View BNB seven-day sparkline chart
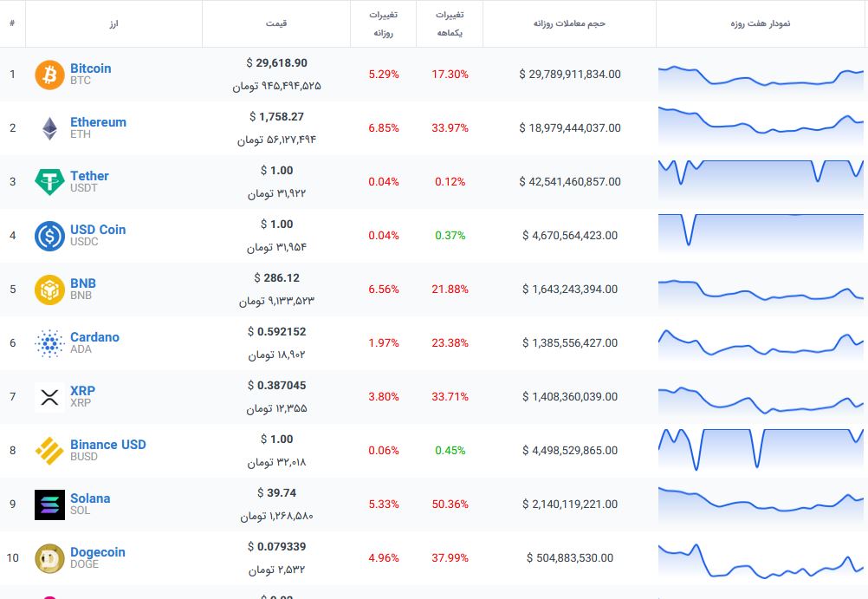The height and width of the screenshot is (599, 868). click(761, 293)
